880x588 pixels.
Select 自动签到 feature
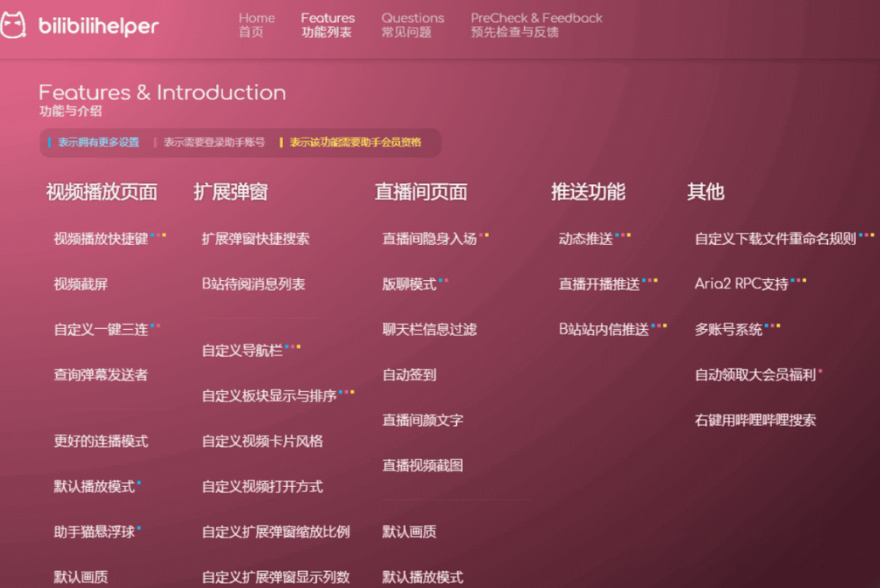coord(409,375)
